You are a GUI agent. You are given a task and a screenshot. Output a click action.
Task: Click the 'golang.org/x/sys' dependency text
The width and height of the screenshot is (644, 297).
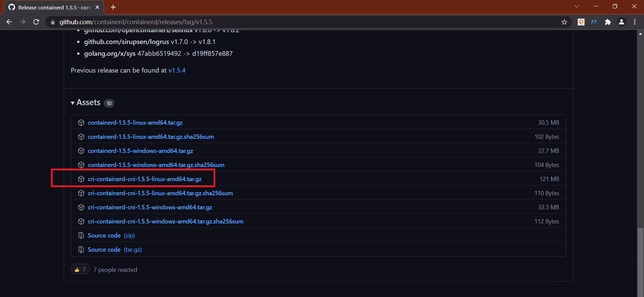point(110,54)
